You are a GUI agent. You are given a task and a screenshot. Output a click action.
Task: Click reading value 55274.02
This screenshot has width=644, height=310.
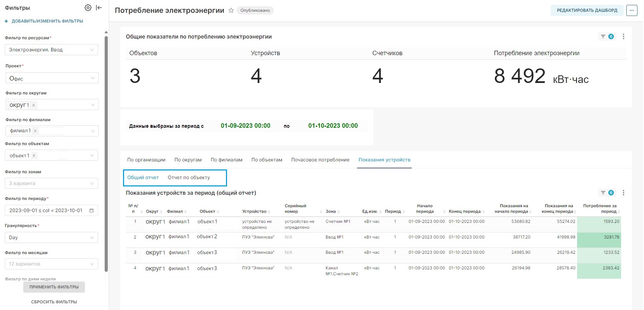[566, 221]
